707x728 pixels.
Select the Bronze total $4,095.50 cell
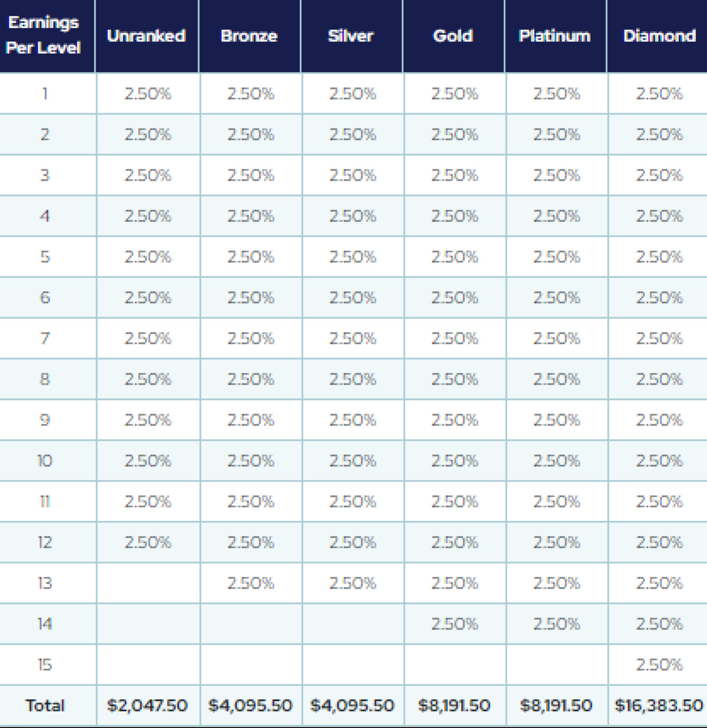point(250,705)
